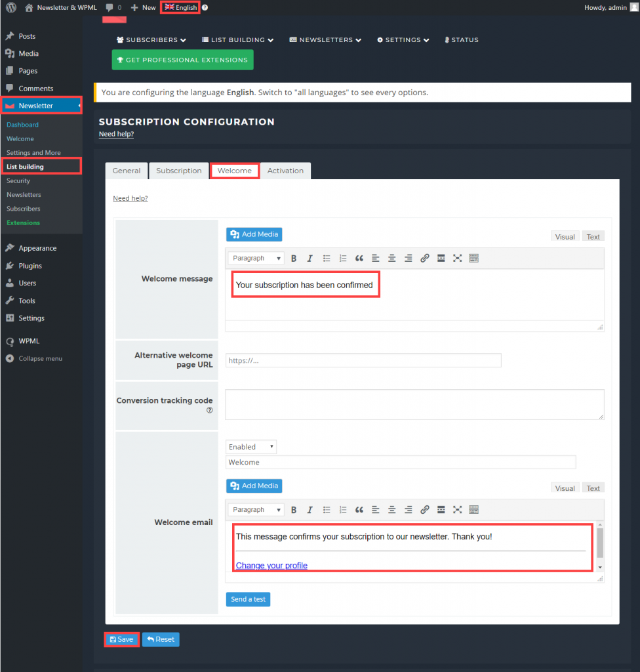Click the Welcome email subject field
This screenshot has width=640, height=672.
[401, 463]
